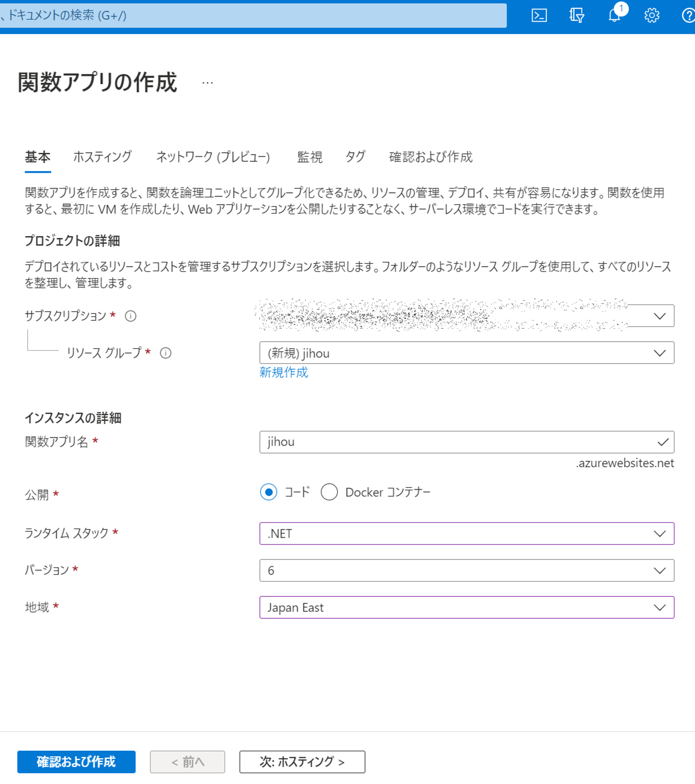Switch to the タグ tab
695x784 pixels.
[355, 157]
